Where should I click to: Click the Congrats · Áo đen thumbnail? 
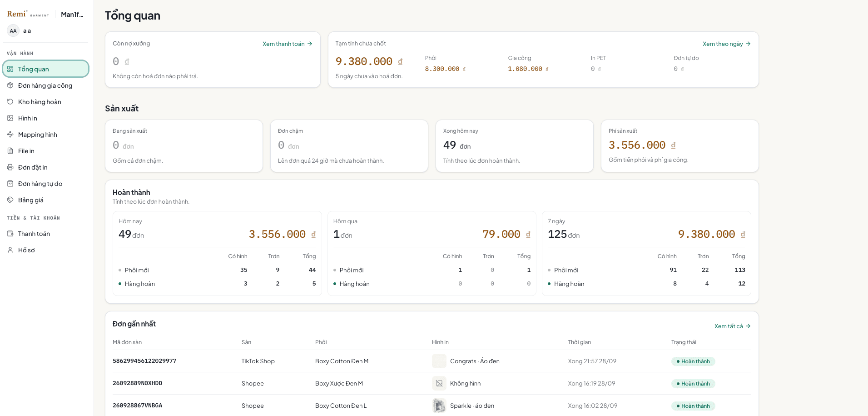[439, 361]
